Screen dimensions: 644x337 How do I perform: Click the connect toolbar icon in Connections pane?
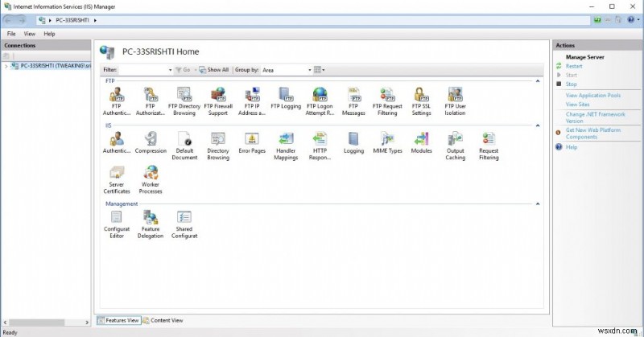click(6, 55)
